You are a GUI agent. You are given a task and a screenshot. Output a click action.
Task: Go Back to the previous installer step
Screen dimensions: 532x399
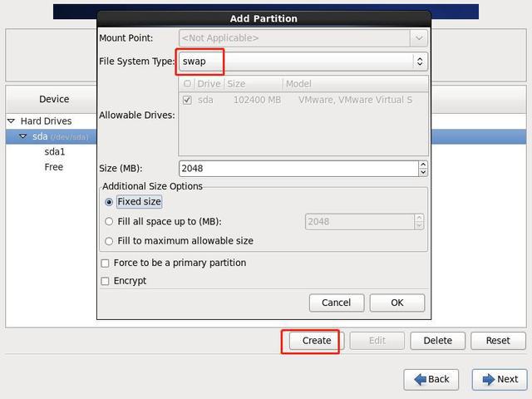(431, 380)
